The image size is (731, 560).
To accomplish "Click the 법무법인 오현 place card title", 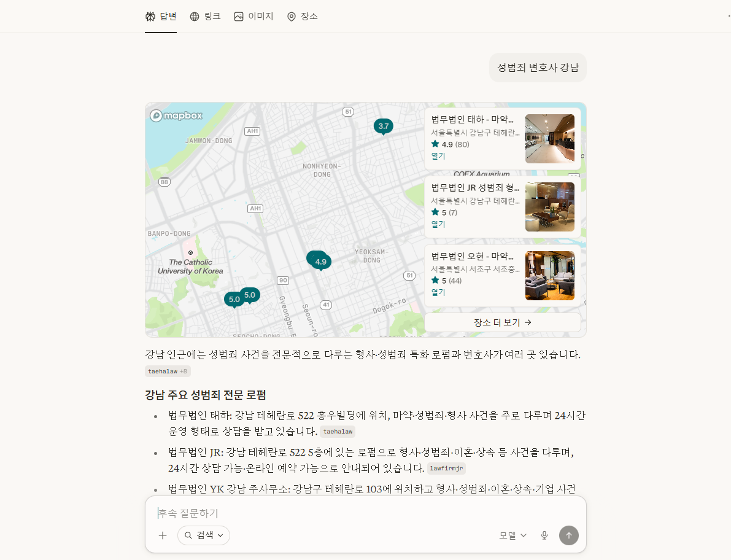I will coord(472,256).
